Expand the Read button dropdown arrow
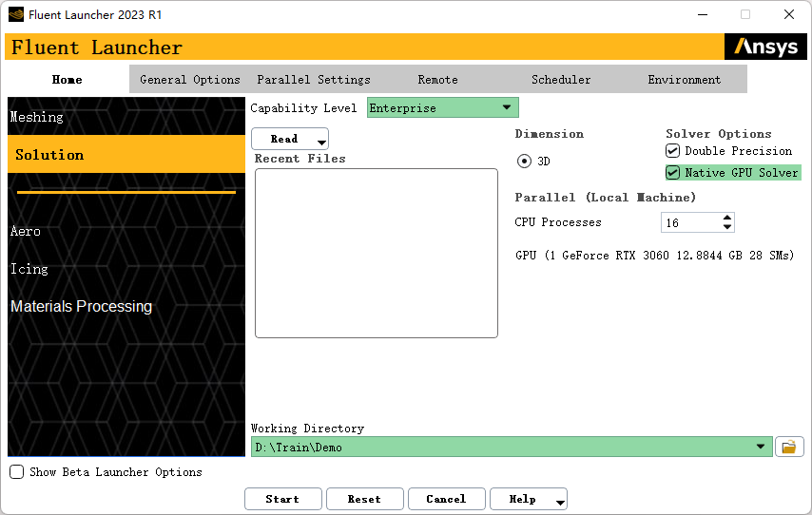The width and height of the screenshot is (812, 515). click(321, 143)
